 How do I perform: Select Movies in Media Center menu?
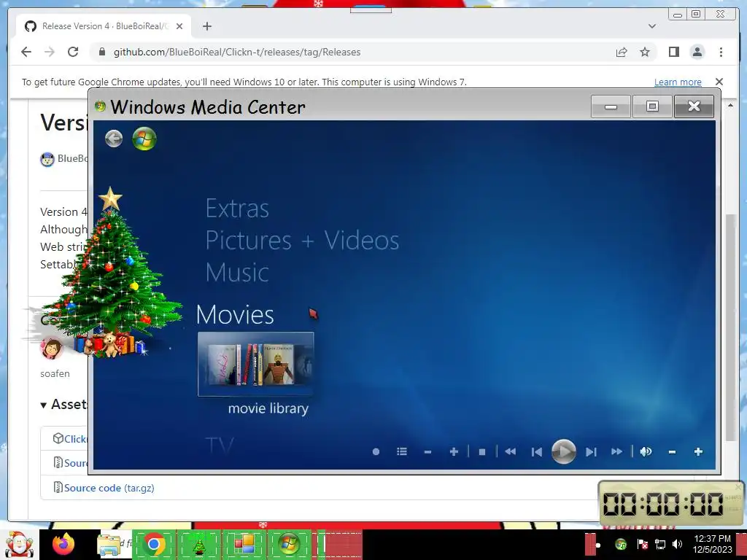point(235,315)
